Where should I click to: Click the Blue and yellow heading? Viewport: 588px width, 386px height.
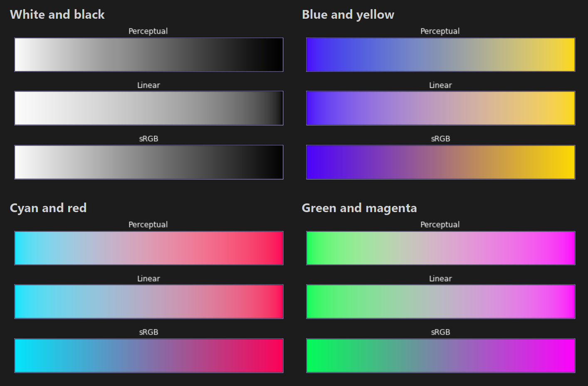coord(348,14)
